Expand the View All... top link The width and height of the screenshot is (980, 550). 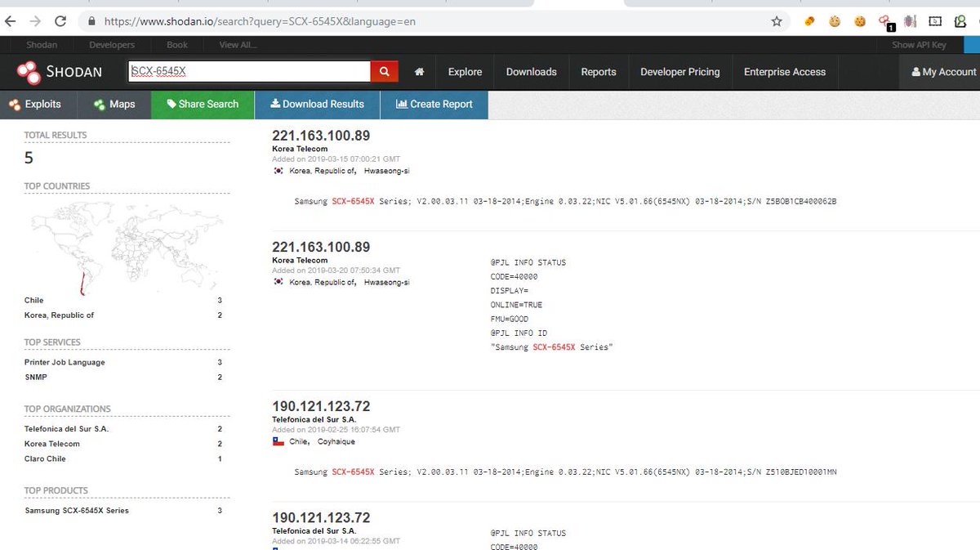point(238,45)
